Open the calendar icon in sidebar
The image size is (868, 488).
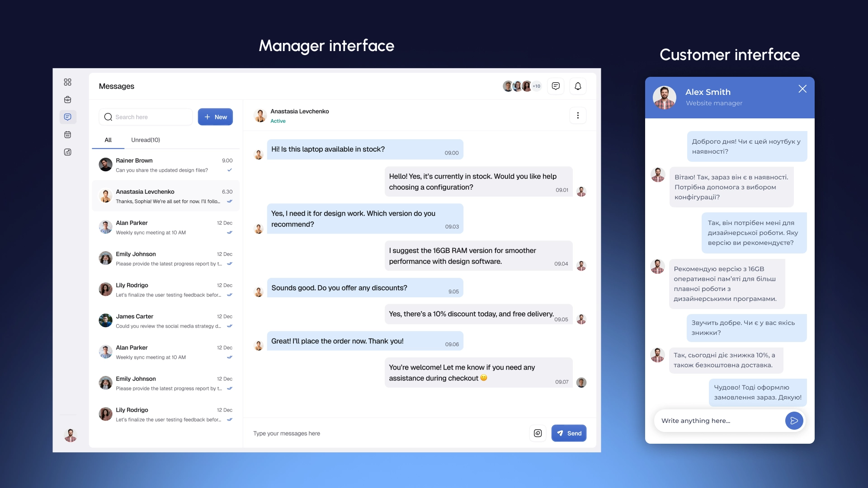click(67, 135)
